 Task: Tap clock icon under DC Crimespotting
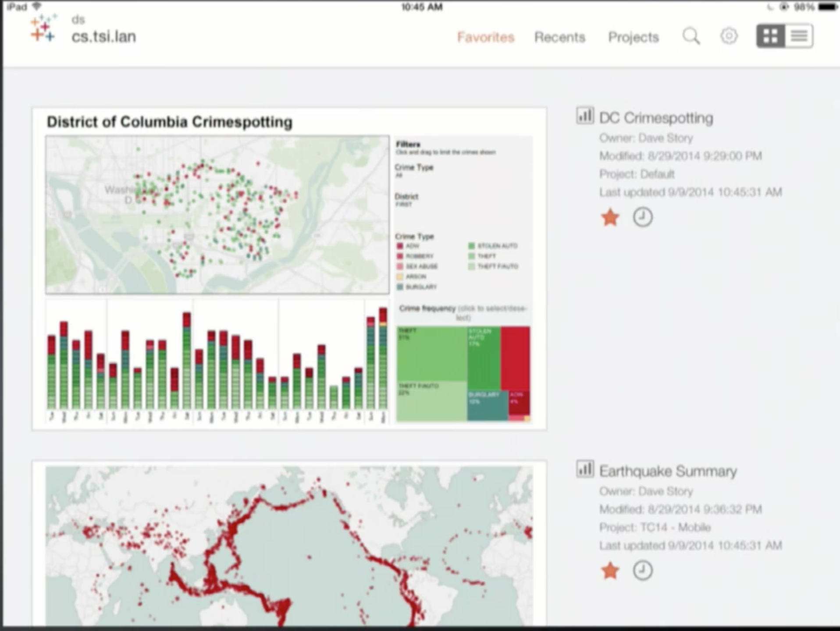(x=642, y=217)
